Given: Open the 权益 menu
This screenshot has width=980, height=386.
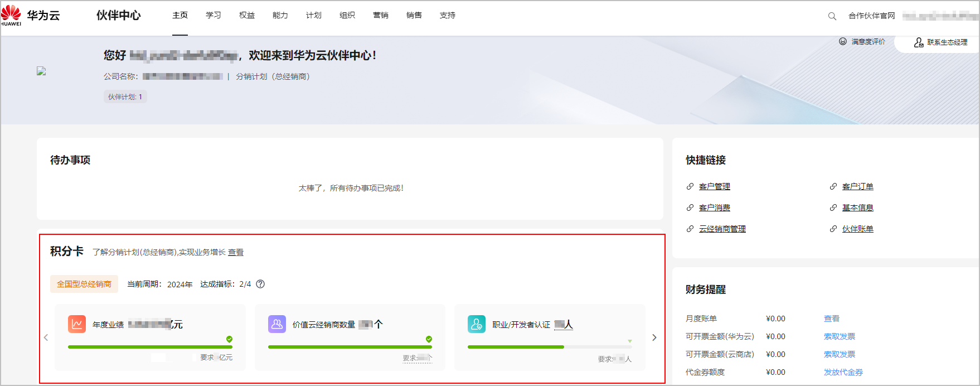Looking at the screenshot, I should pos(247,15).
